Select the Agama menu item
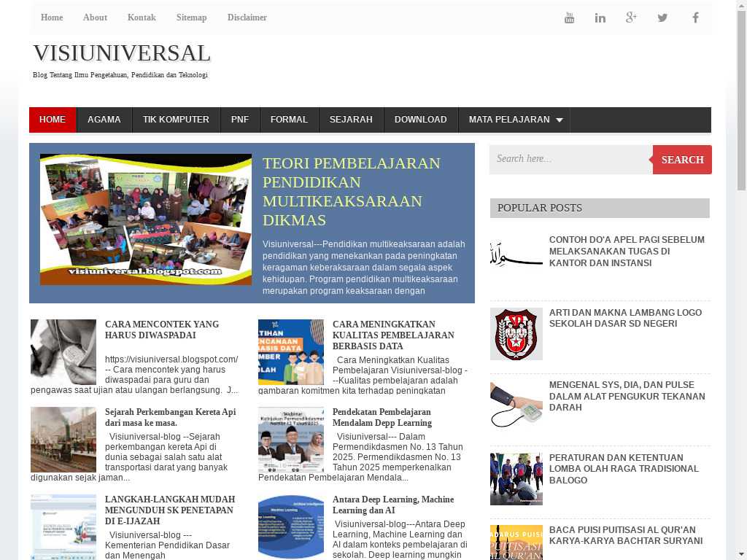This screenshot has height=560, width=747. [x=104, y=120]
